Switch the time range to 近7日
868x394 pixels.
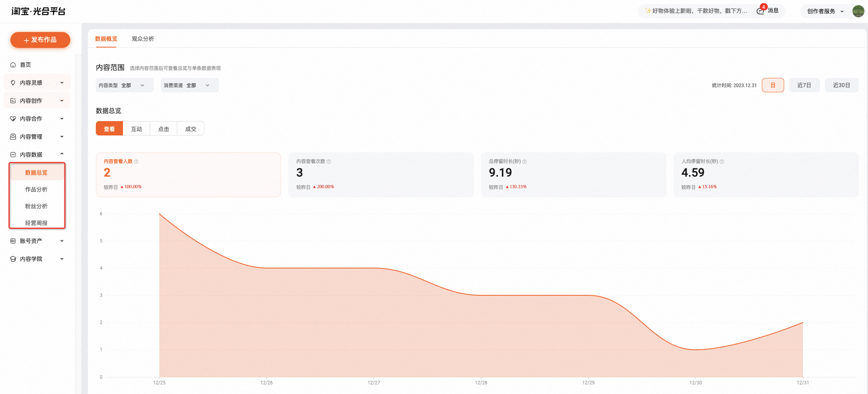pyautogui.click(x=804, y=85)
